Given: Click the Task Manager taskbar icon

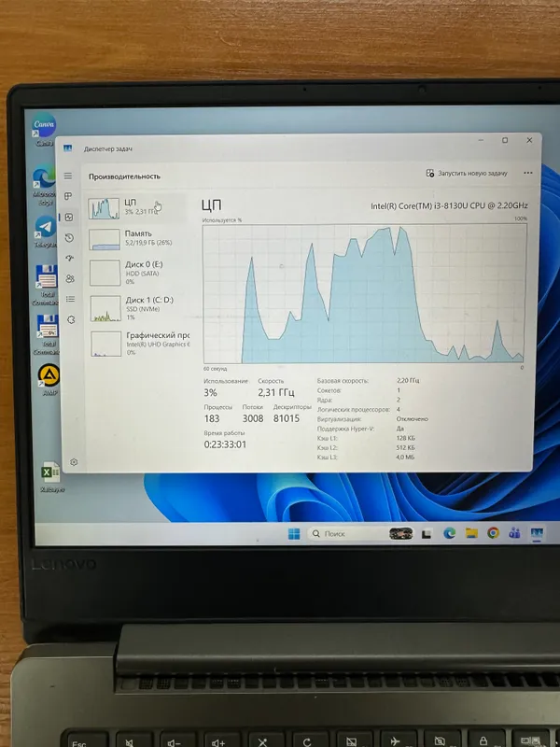Looking at the screenshot, I should pos(537,533).
